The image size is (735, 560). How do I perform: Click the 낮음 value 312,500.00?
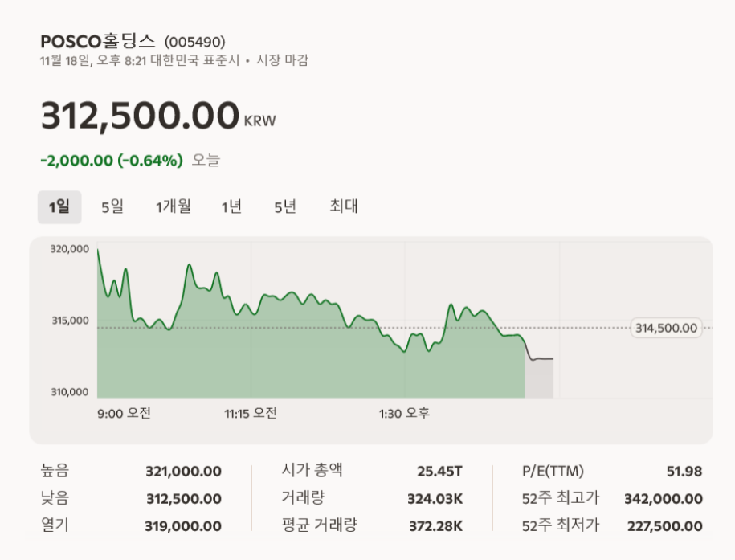(184, 499)
